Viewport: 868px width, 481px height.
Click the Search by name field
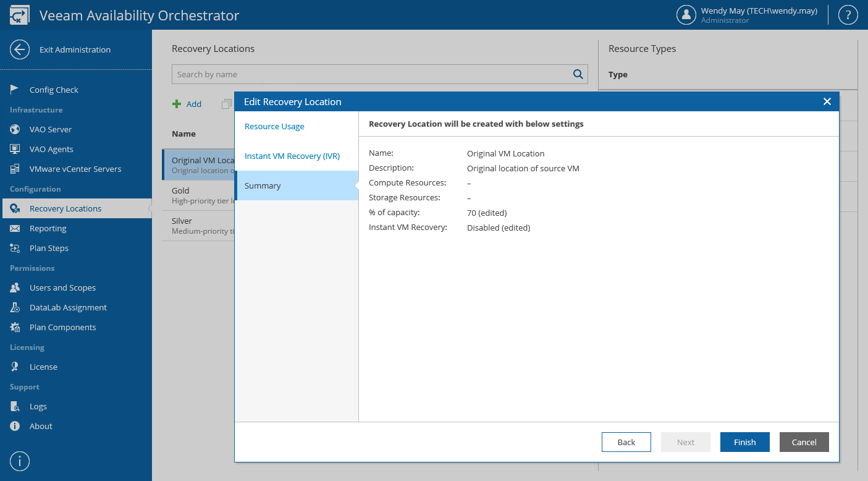click(371, 74)
